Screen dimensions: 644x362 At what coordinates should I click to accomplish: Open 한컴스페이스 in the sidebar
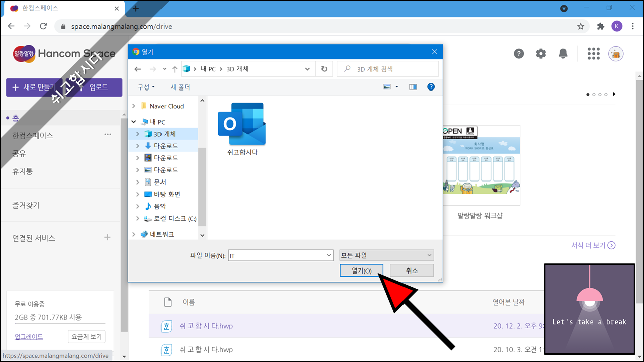click(33, 135)
